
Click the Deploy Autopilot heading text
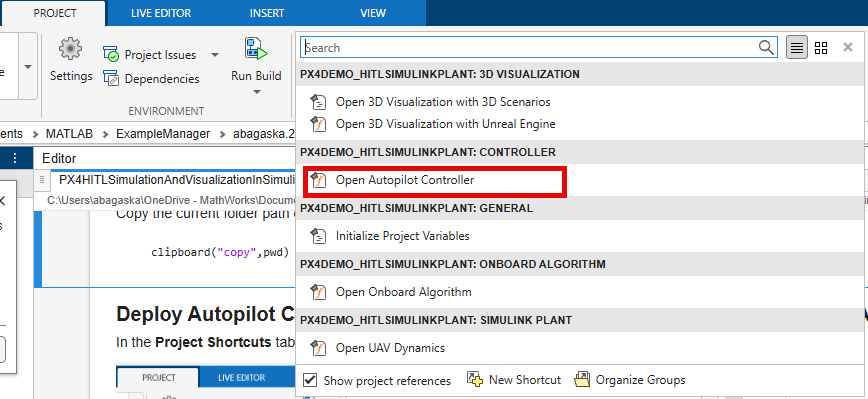205,314
